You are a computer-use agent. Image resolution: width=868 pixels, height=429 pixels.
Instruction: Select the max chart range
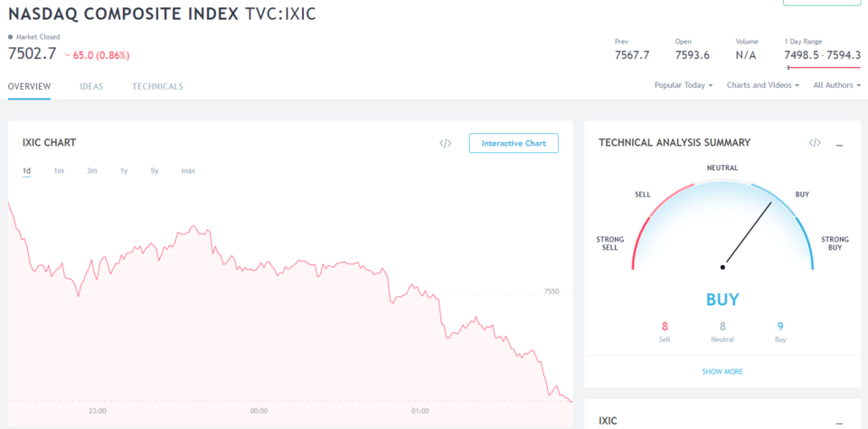click(188, 171)
